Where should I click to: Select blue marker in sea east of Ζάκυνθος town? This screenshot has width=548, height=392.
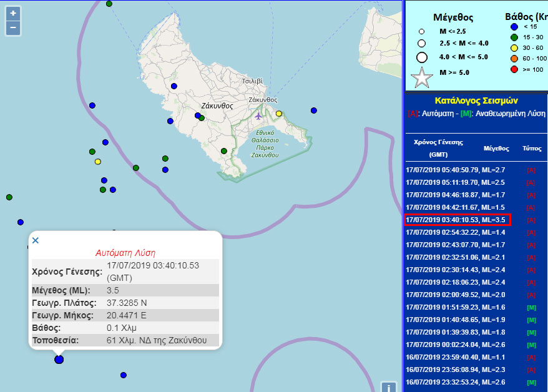click(314, 110)
